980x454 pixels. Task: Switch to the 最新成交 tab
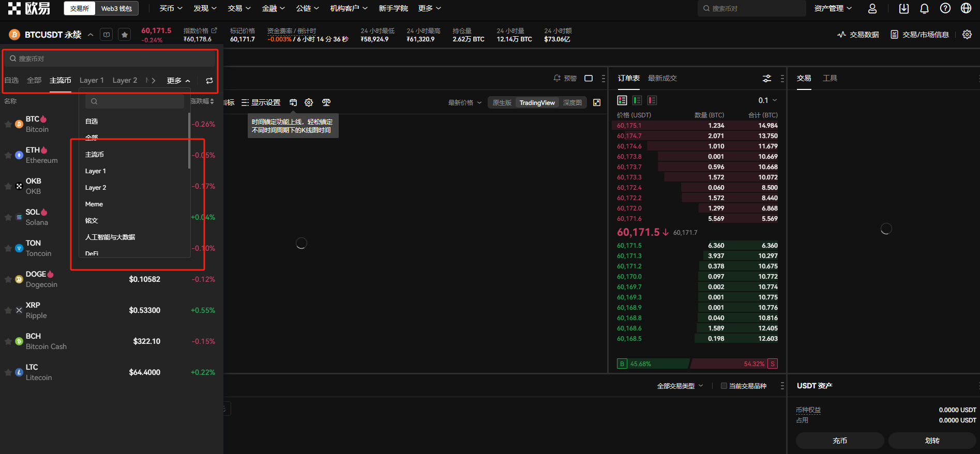(x=662, y=78)
